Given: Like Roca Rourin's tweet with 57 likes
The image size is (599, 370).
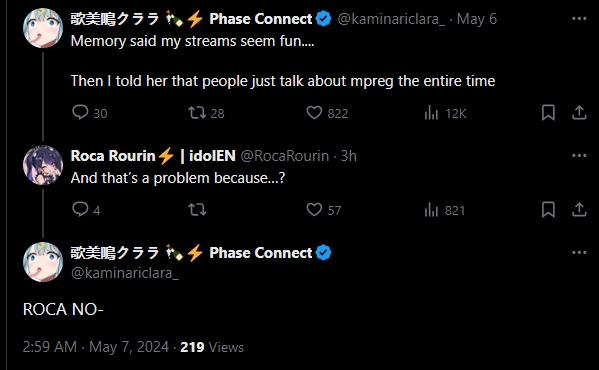Looking at the screenshot, I should (314, 210).
